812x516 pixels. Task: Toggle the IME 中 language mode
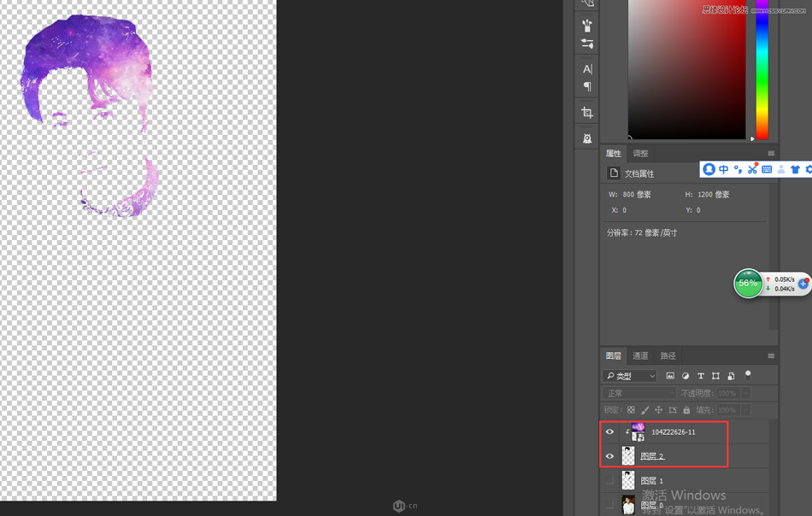(x=723, y=169)
